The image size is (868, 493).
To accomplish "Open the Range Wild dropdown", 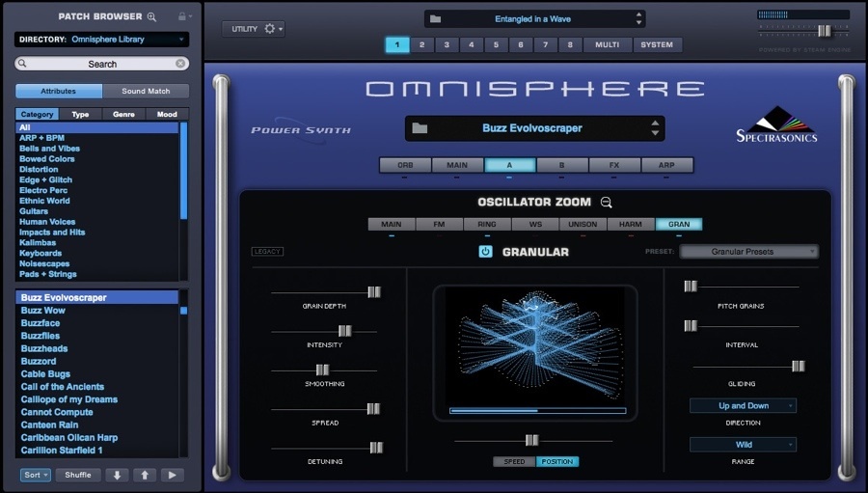I will tap(743, 444).
